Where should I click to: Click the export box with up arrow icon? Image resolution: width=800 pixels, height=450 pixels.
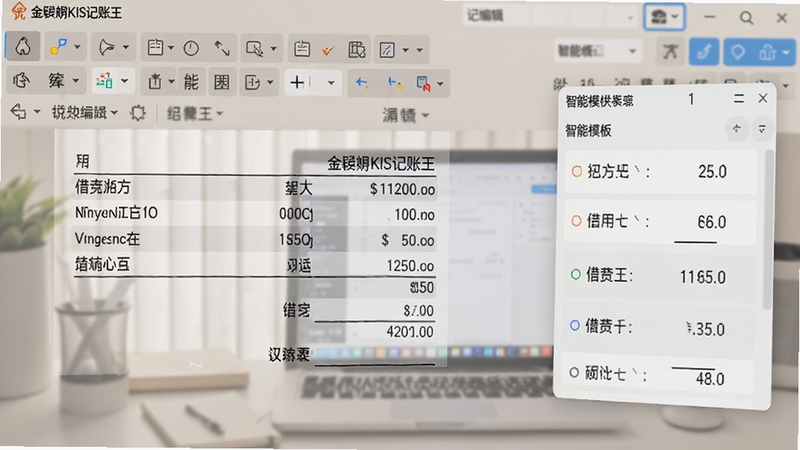(x=155, y=82)
